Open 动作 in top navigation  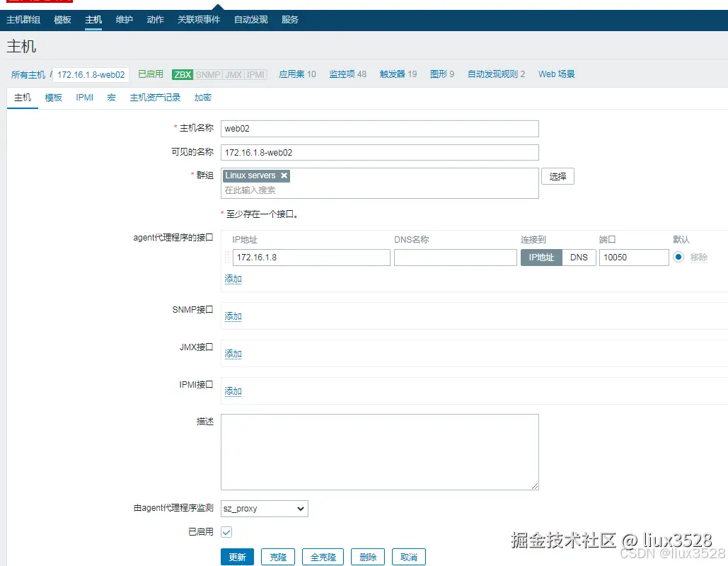click(155, 20)
